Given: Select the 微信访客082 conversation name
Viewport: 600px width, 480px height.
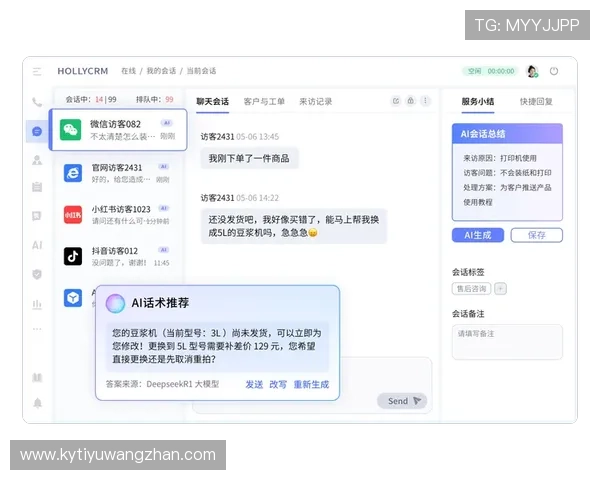Looking at the screenshot, I should click(115, 124).
